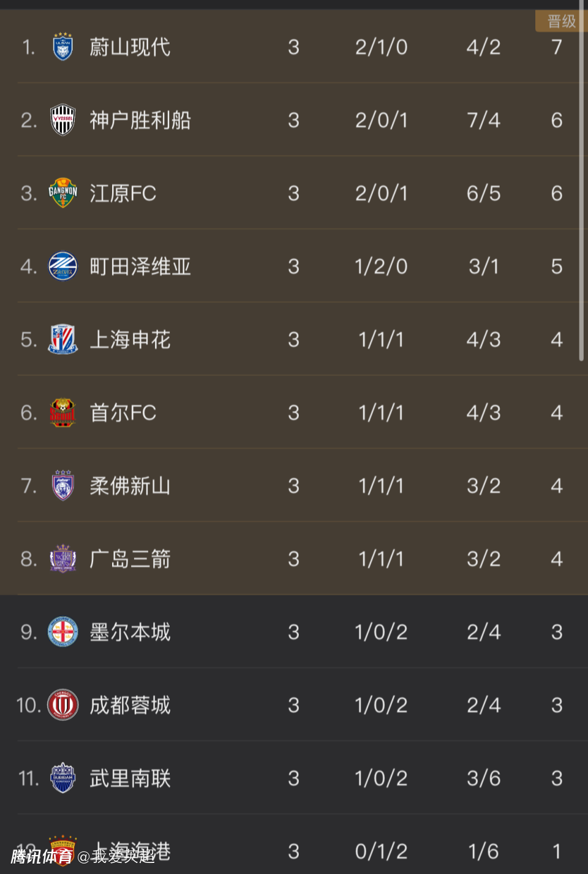
Task: Tap the FC Seoul club crest
Action: coord(62,412)
